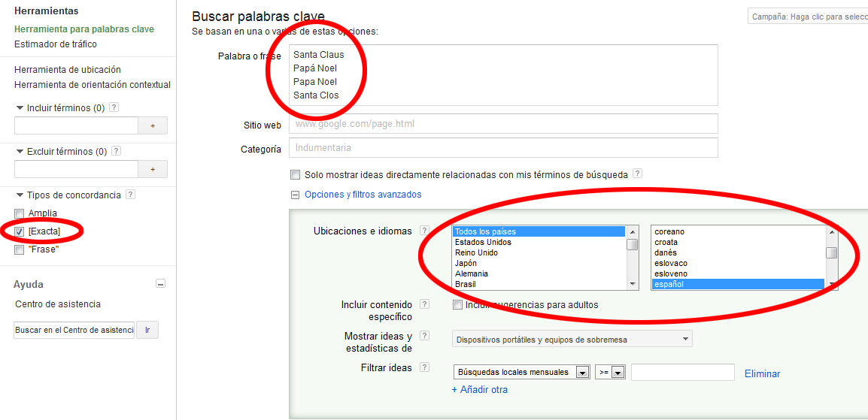Click the Ir help search button
Screen dimensions: 868x420
(147, 330)
